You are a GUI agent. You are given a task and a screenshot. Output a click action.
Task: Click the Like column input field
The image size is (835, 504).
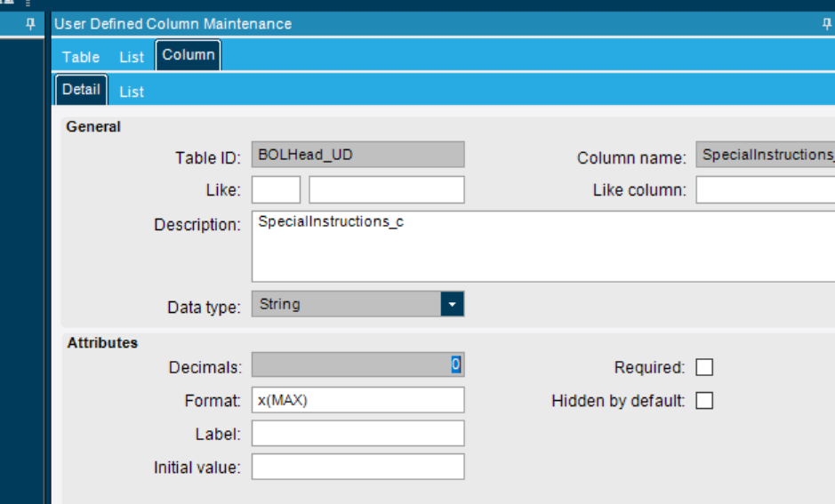click(766, 190)
